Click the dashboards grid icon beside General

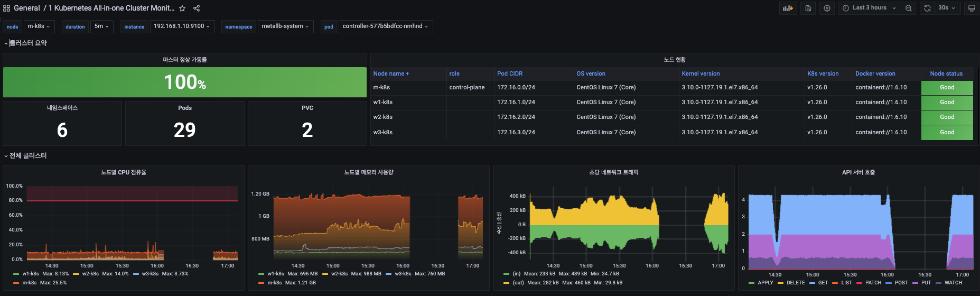[7, 8]
